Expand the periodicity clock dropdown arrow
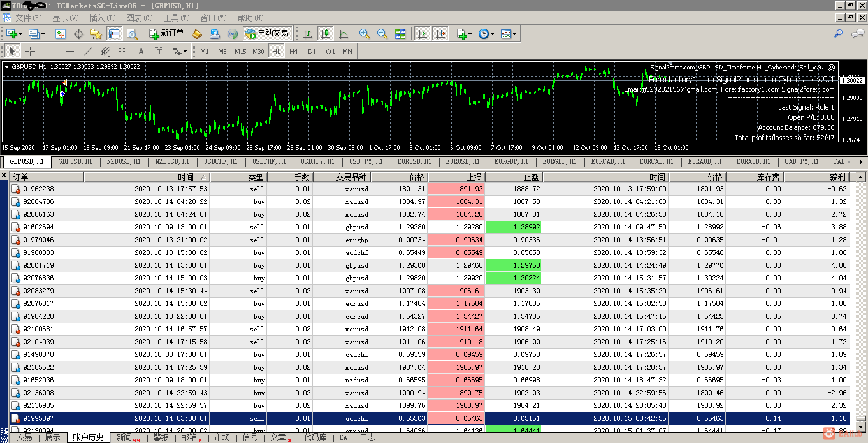 point(492,34)
